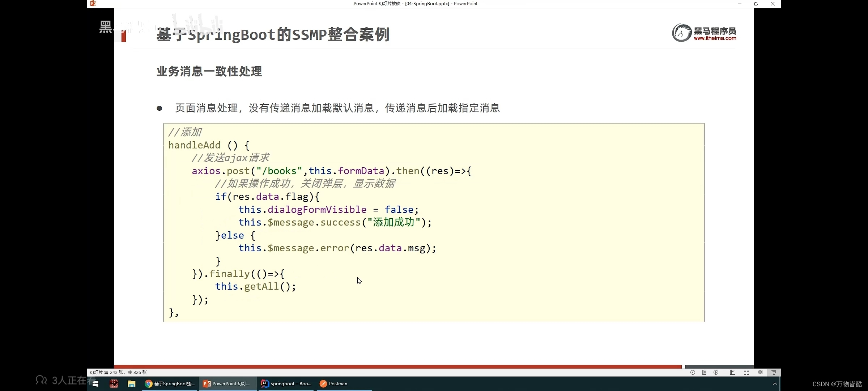Click the www.itheima.com link text
Screen dimensions: 868x391
tap(715, 38)
